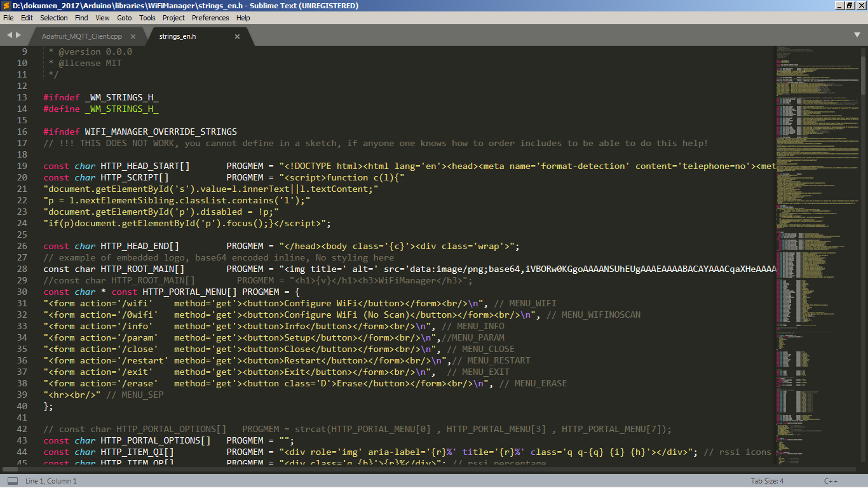Click HTTP_SCRIPT[] on line 20
This screenshot has height=488, width=868.
pos(135,177)
